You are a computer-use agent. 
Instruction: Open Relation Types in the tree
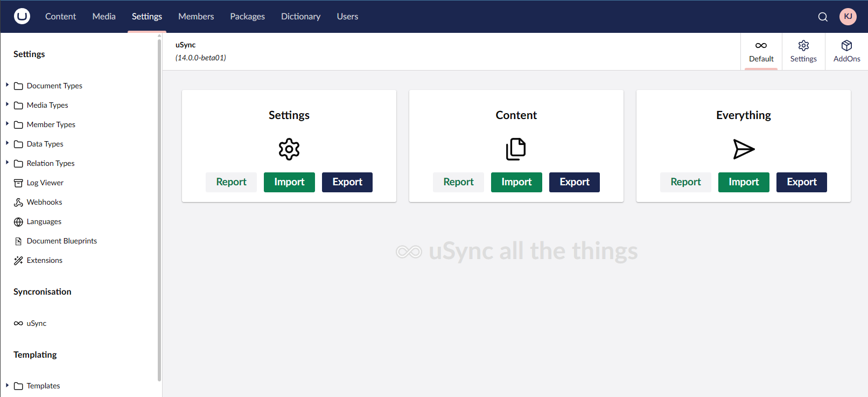51,163
